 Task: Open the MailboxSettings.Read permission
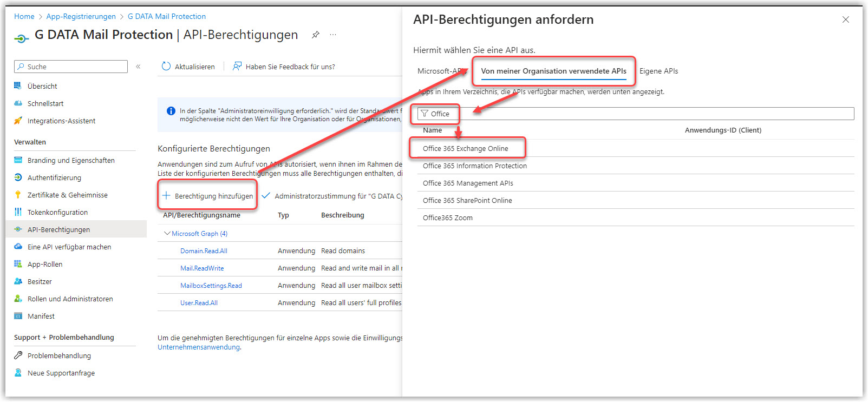click(211, 285)
